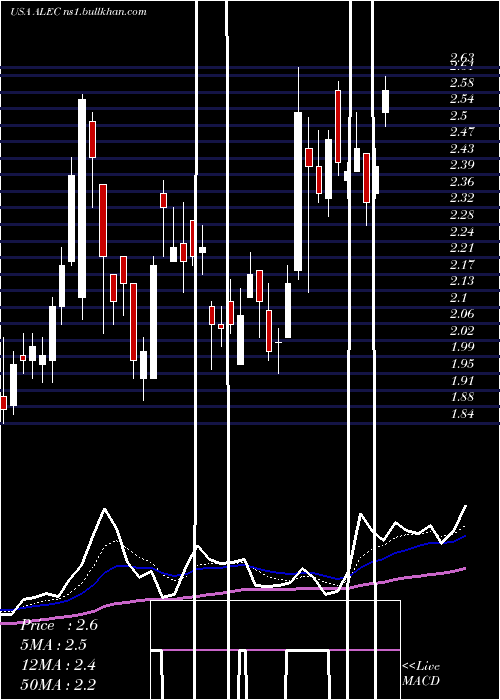This screenshot has width=500, height=700.
Task: Select the 2.21 price level label
Action: 462,248
